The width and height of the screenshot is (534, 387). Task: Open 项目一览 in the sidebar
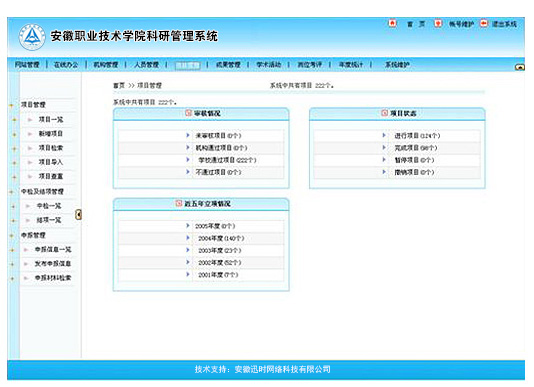point(51,119)
